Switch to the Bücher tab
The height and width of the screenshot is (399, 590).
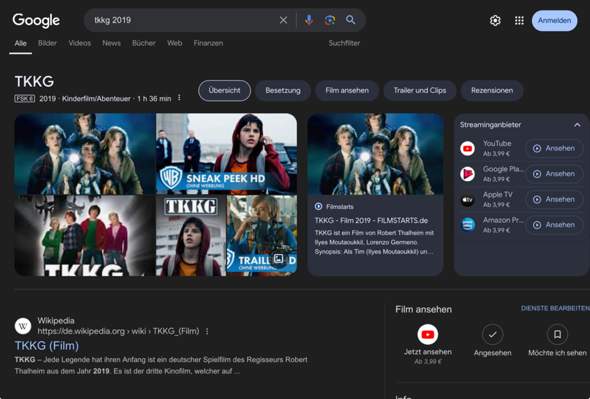click(x=144, y=43)
